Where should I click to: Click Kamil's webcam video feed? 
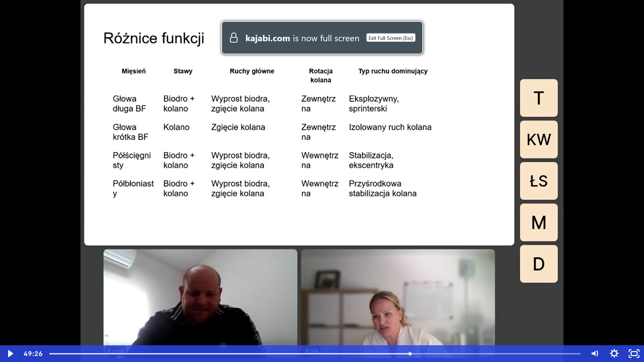pyautogui.click(x=200, y=297)
